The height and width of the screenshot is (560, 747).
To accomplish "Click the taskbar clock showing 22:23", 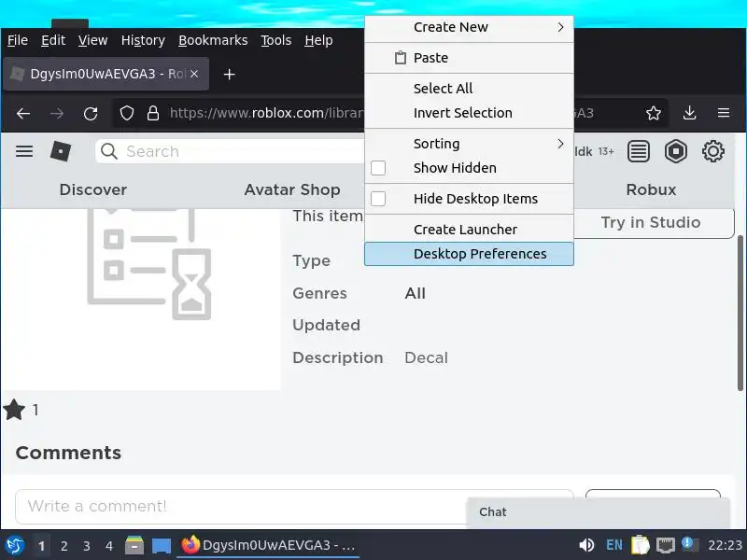I will coord(725,545).
